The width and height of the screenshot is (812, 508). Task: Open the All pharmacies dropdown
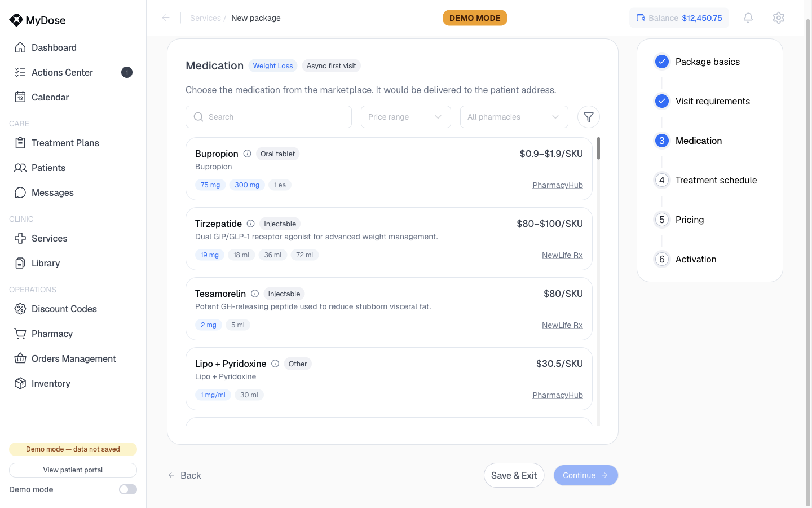pos(514,117)
